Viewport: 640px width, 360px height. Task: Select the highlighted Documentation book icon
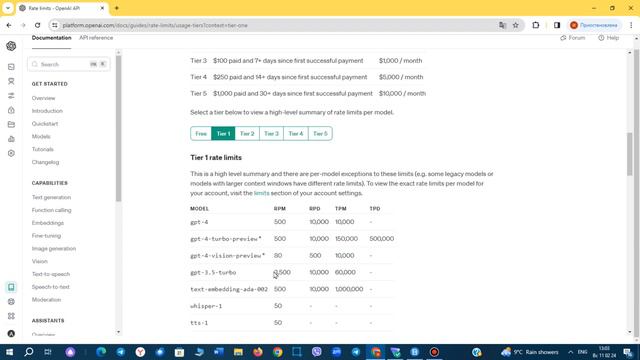[11, 287]
